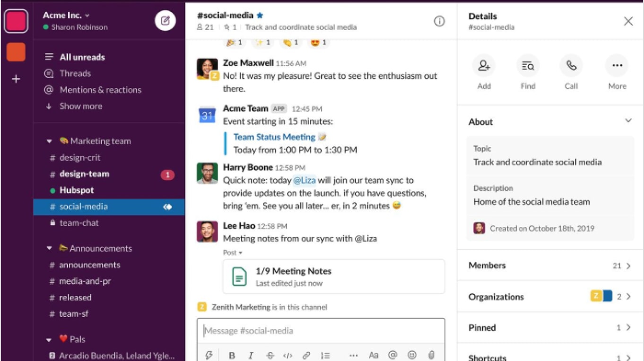
Task: Switch to the orange workspace tile
Action: (16, 52)
